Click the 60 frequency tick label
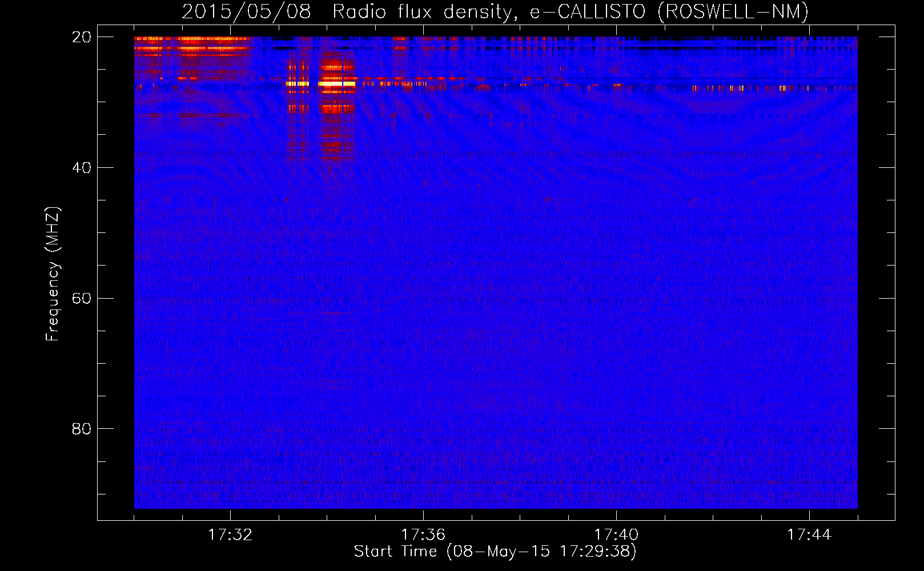The height and width of the screenshot is (571, 924). click(x=81, y=299)
